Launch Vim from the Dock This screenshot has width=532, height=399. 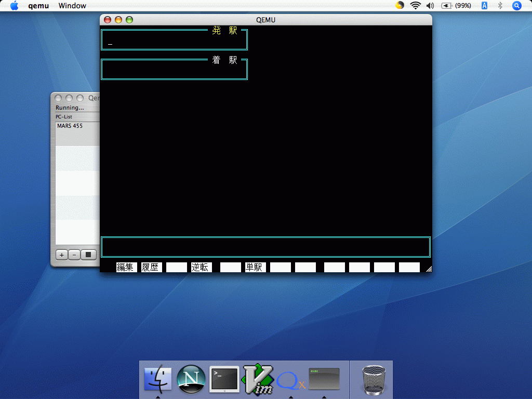tap(258, 379)
